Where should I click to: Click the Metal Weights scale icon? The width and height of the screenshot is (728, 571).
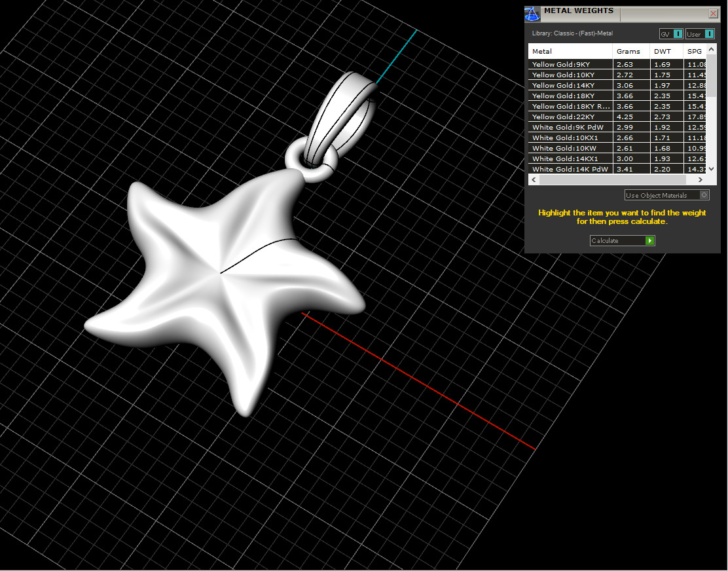[x=532, y=14]
